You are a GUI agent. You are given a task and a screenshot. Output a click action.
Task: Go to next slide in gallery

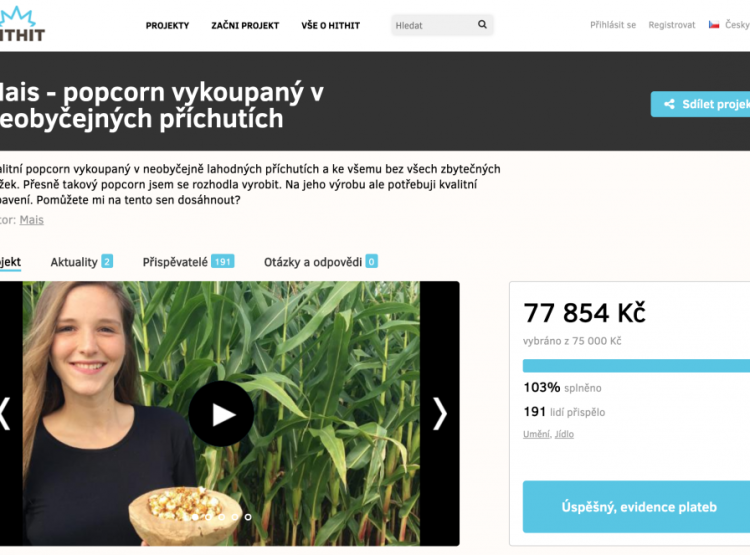(440, 414)
